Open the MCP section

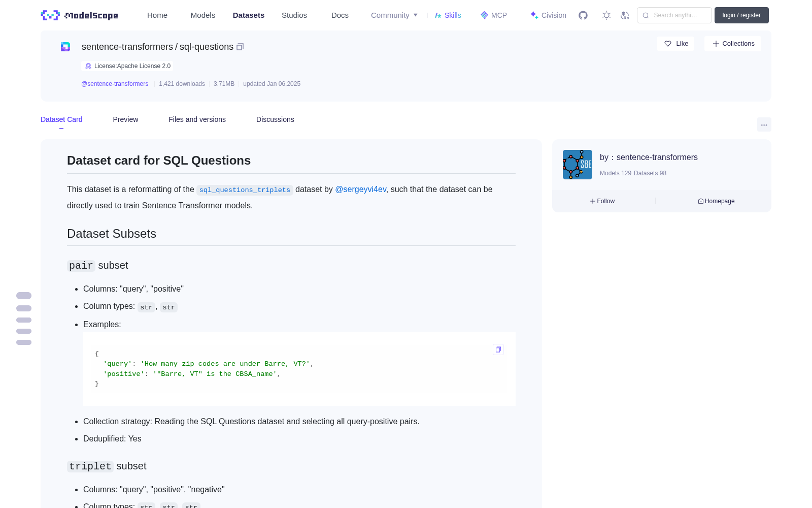click(494, 15)
